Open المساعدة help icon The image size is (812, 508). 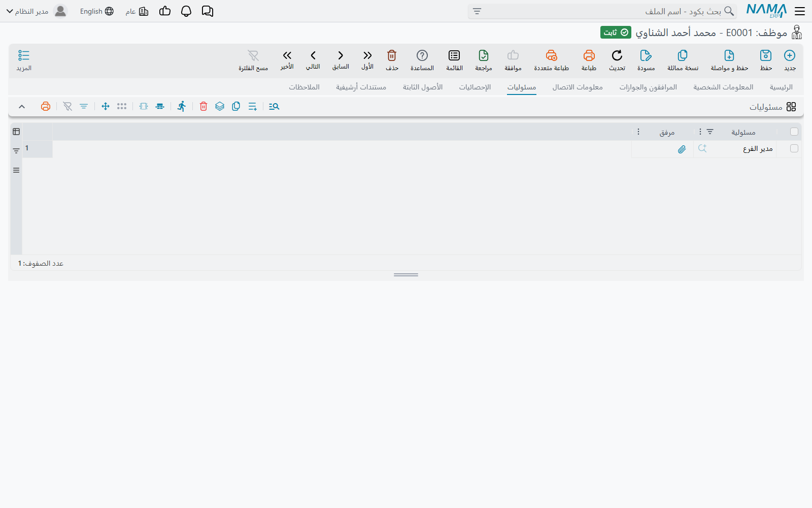click(422, 55)
